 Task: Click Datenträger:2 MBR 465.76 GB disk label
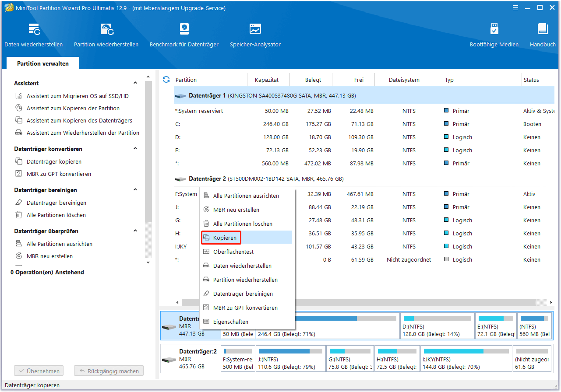[x=191, y=359]
